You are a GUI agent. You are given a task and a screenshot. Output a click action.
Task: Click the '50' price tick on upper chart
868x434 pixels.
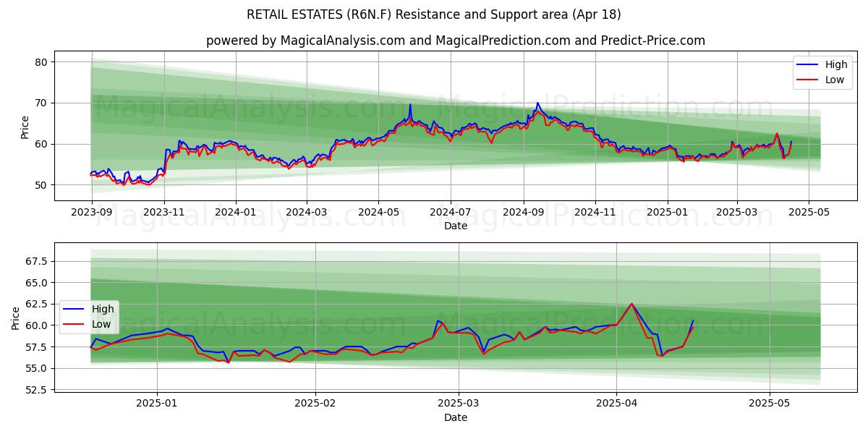41,185
